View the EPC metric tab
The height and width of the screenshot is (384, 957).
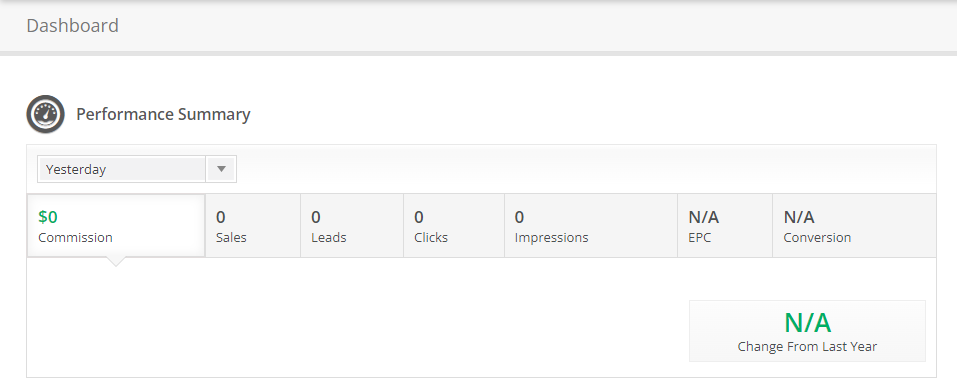[x=725, y=226]
